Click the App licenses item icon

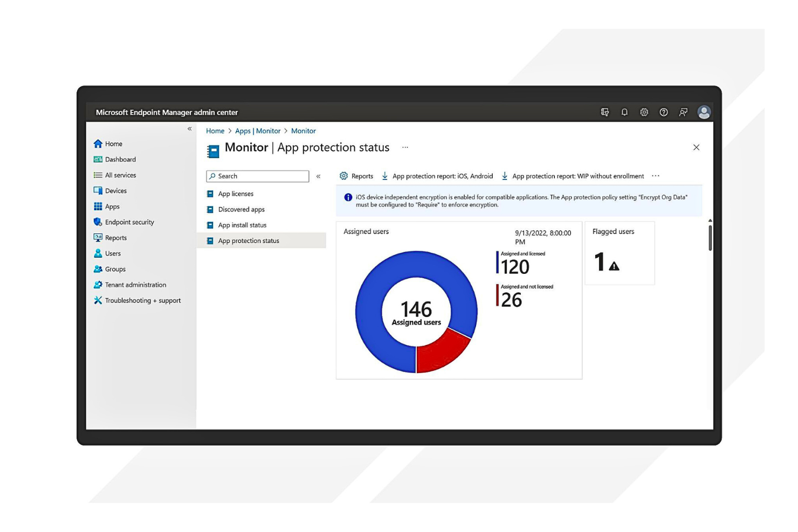(x=210, y=194)
